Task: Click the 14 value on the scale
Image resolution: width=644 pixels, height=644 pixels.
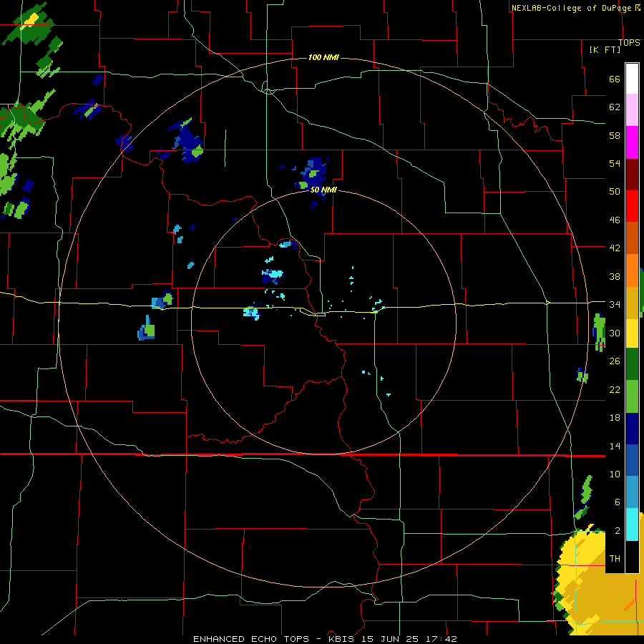Action: coord(615,446)
